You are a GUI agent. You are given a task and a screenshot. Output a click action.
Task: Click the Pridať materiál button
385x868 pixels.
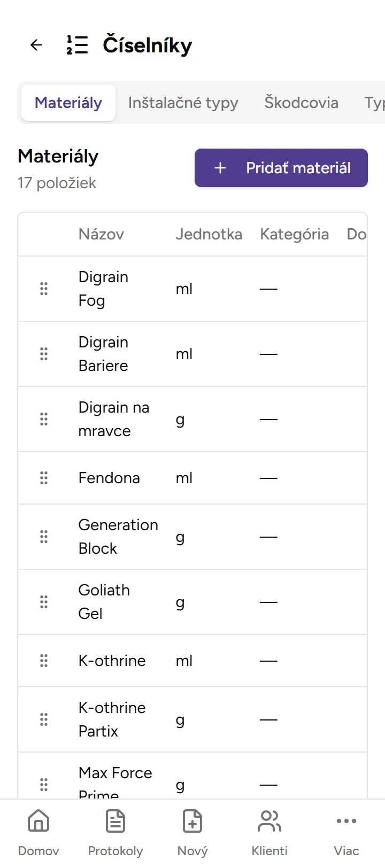tap(281, 168)
